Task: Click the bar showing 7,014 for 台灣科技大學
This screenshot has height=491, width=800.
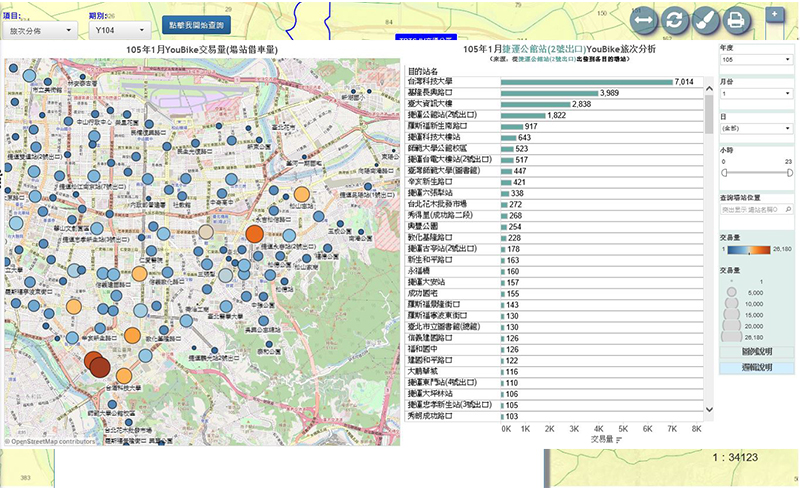Action: pos(587,82)
